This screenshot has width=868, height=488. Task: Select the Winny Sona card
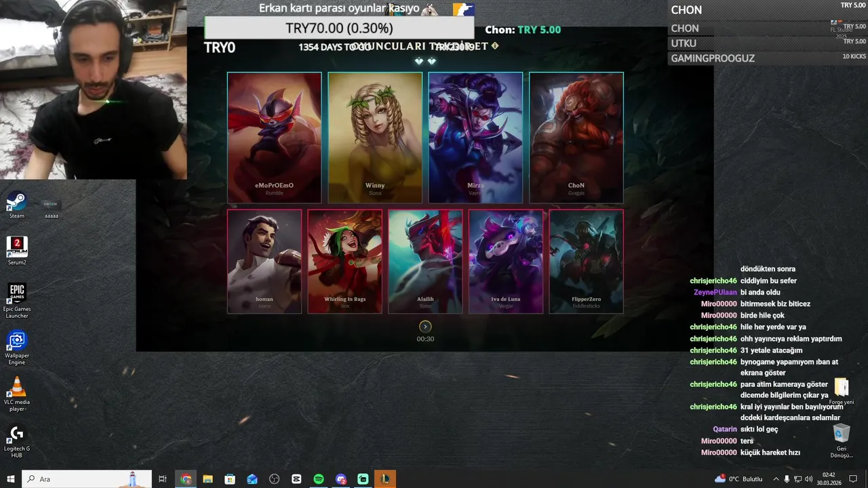tap(375, 138)
